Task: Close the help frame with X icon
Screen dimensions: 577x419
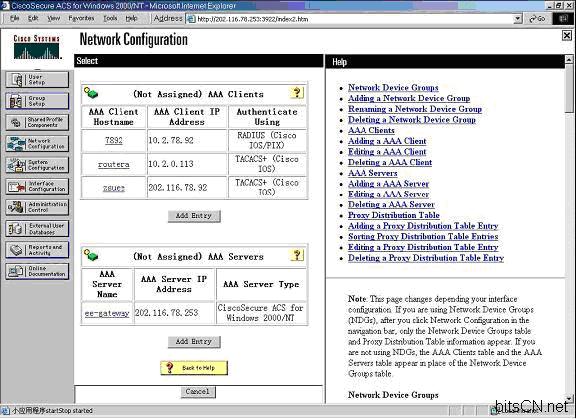Action: [567, 35]
